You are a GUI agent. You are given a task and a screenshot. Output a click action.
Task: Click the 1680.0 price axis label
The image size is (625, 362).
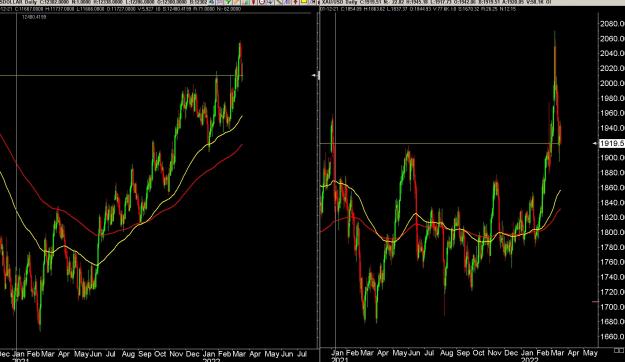click(612, 321)
